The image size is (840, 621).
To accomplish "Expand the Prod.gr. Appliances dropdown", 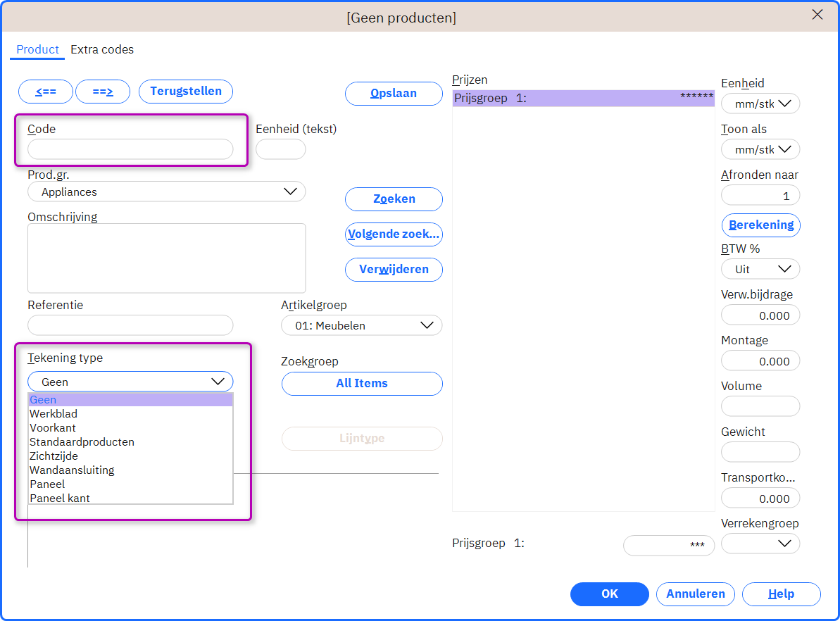I will click(x=167, y=192).
